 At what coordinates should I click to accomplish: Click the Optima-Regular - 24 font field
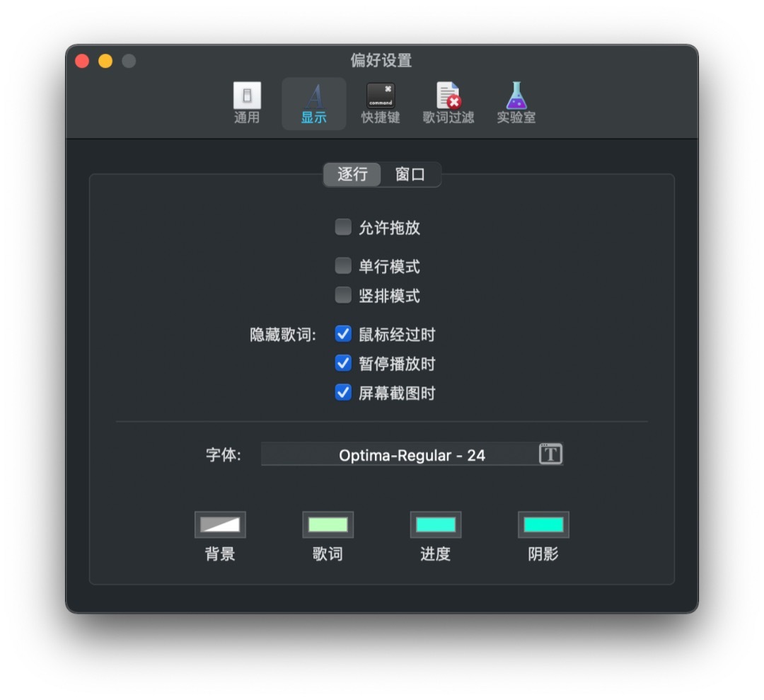click(412, 454)
